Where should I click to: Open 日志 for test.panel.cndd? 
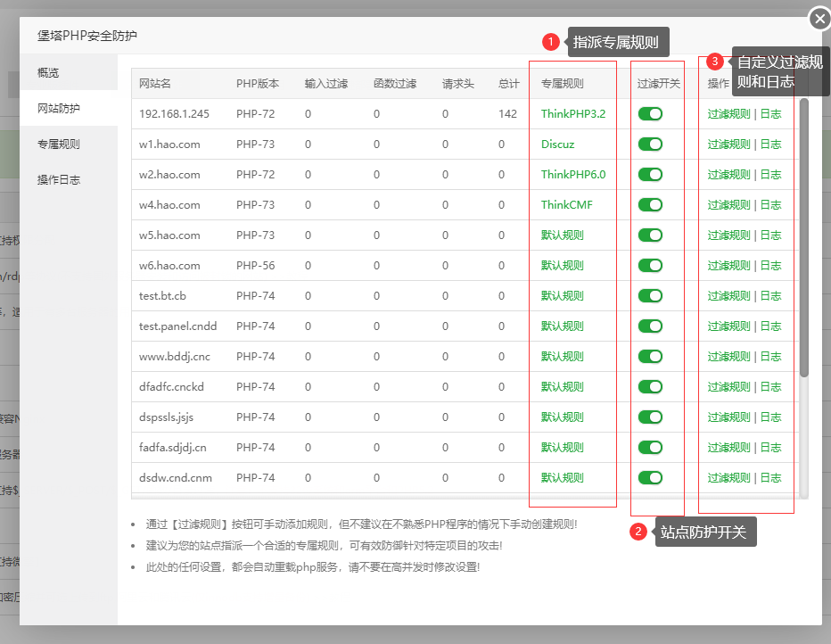(770, 326)
